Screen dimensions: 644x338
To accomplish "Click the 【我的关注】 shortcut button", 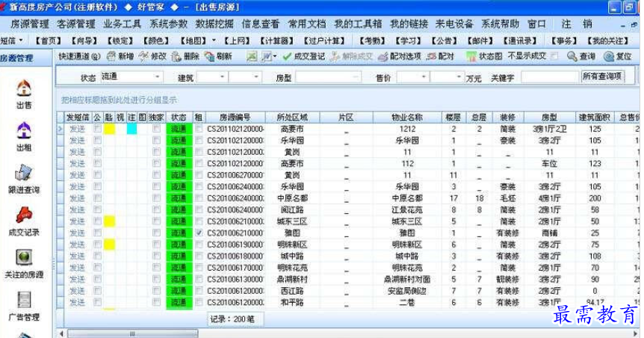I will click(607, 40).
